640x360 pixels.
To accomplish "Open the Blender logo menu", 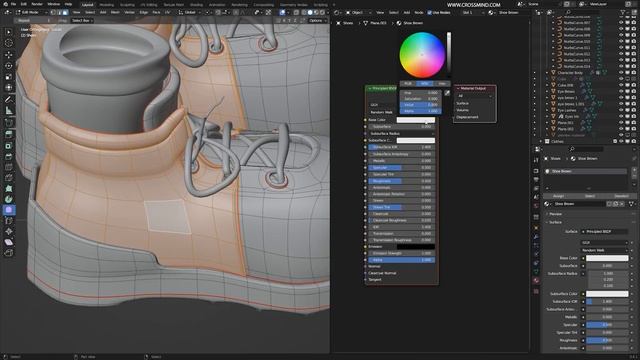I will 5,4.
